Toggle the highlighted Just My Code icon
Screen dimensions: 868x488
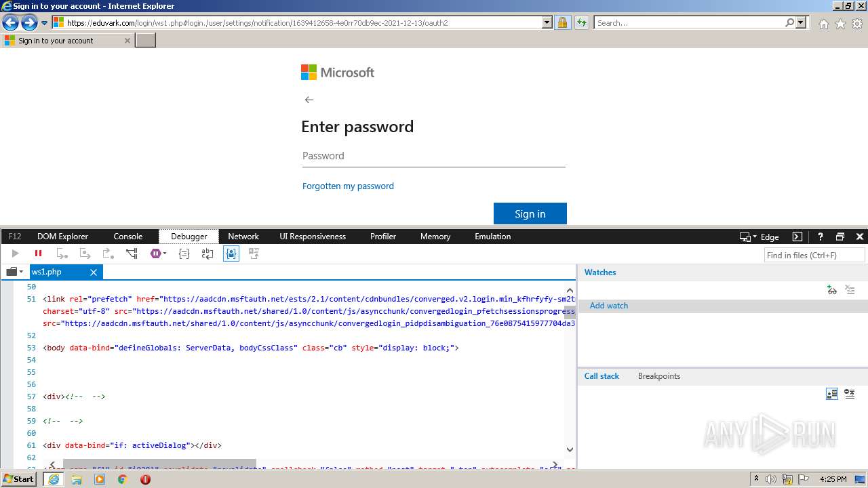[x=231, y=253]
